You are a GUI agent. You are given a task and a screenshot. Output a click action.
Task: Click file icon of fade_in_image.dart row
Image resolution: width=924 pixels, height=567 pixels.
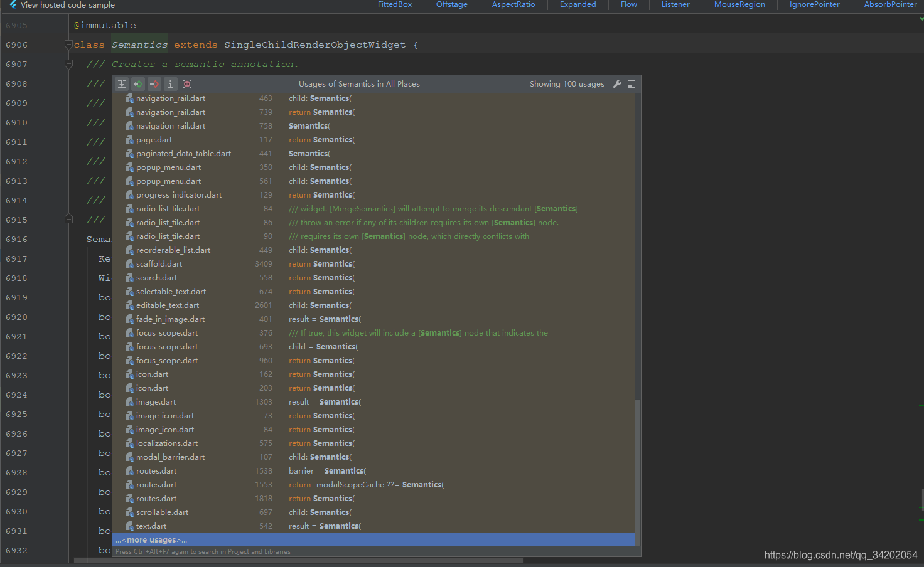(x=130, y=319)
